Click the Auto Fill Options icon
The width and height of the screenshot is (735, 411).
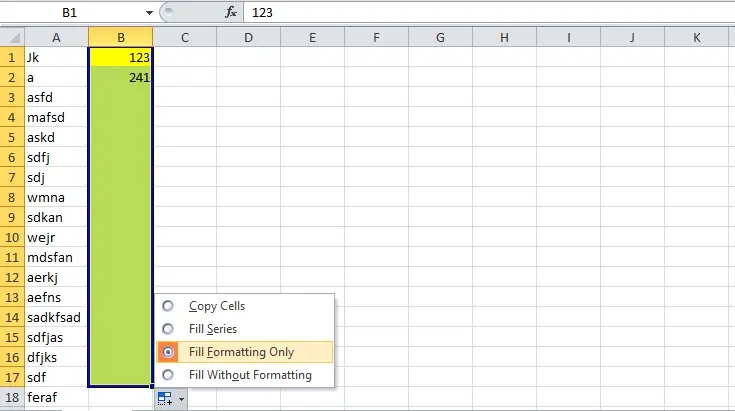[165, 398]
